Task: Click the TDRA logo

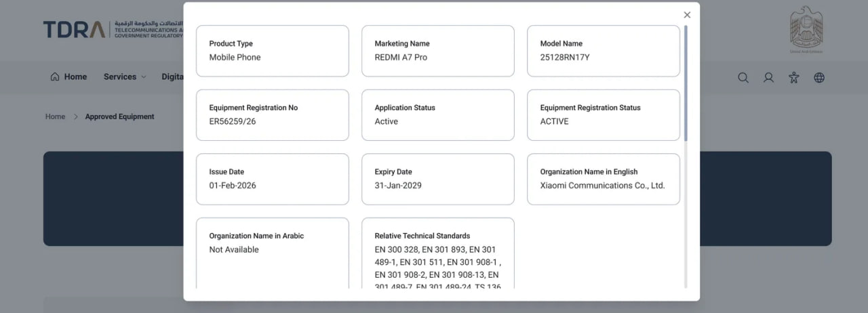Action: (x=75, y=29)
